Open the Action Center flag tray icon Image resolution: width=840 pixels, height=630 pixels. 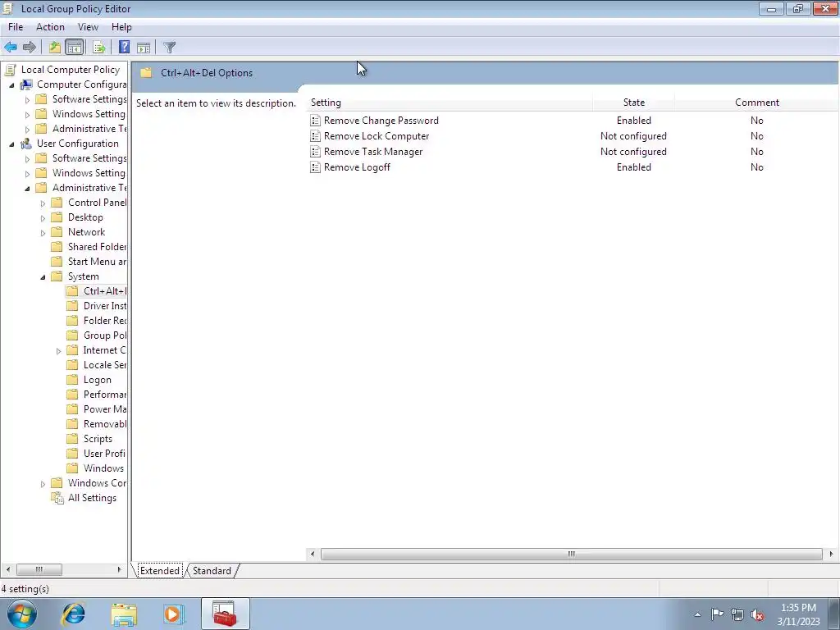pos(717,614)
